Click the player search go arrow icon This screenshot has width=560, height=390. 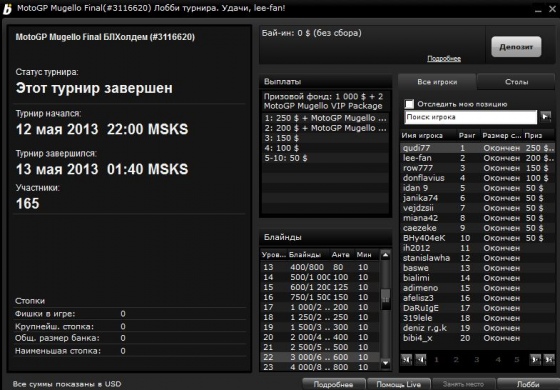pyautogui.click(x=545, y=116)
